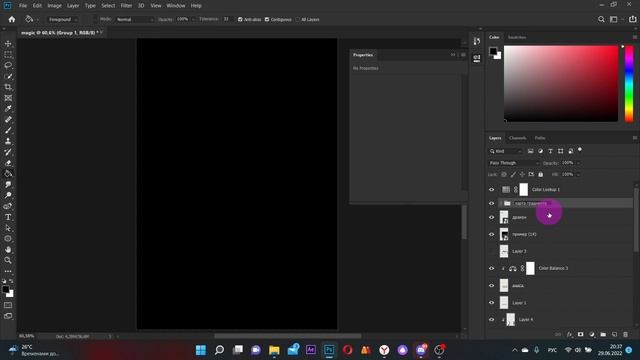Hide the Layer 4 layer
640x360 pixels.
click(491, 320)
